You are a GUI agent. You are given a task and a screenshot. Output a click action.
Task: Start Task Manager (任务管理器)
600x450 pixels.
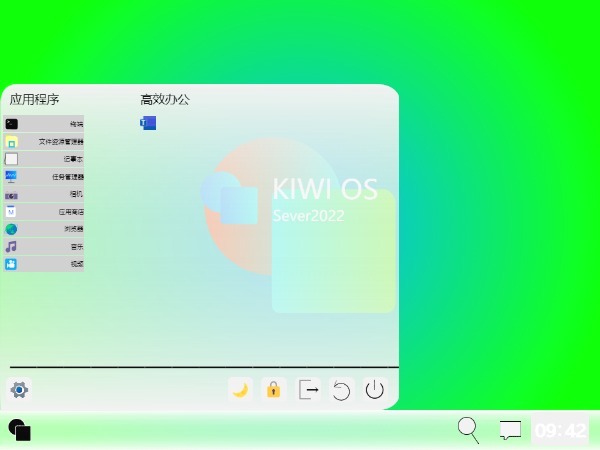(44, 177)
